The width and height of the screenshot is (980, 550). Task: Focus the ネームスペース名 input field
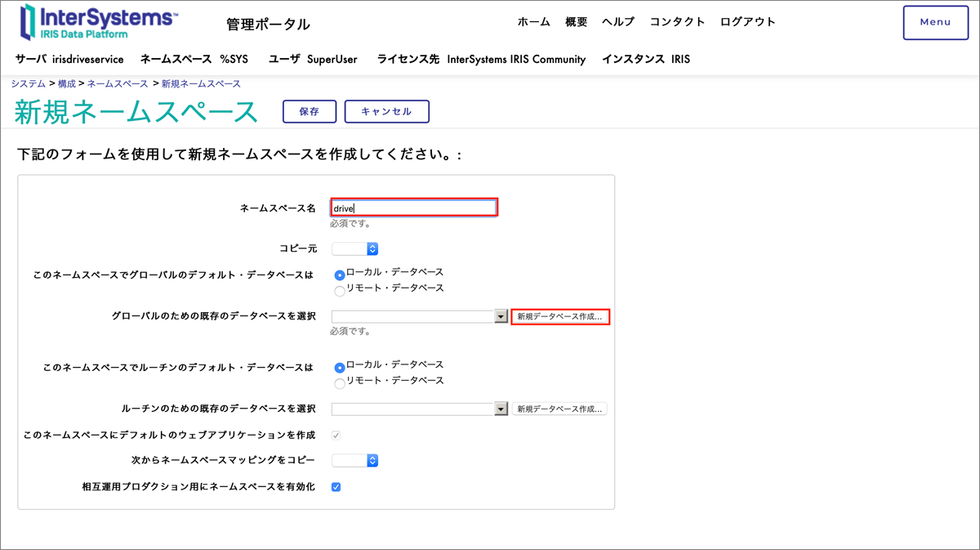pyautogui.click(x=414, y=208)
